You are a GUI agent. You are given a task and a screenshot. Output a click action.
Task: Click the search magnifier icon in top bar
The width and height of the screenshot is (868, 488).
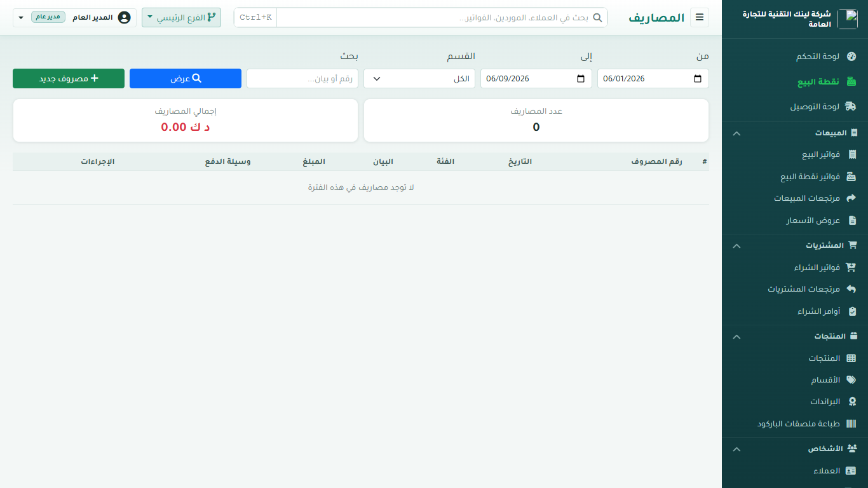(597, 18)
